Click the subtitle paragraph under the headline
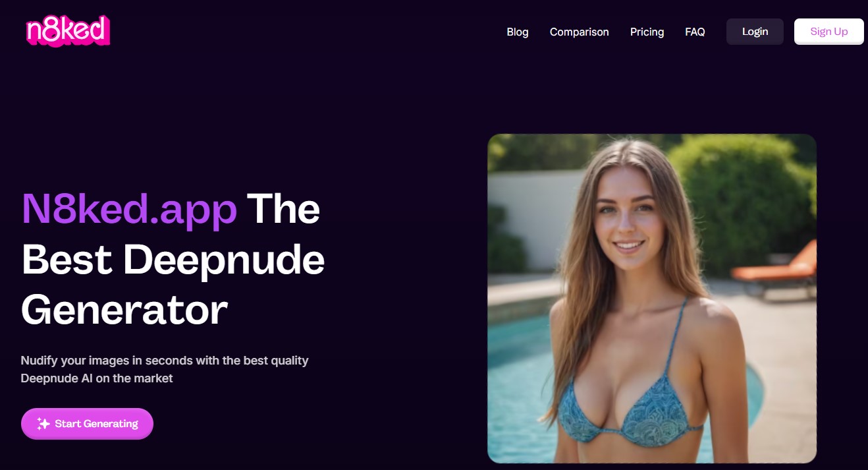 point(165,369)
